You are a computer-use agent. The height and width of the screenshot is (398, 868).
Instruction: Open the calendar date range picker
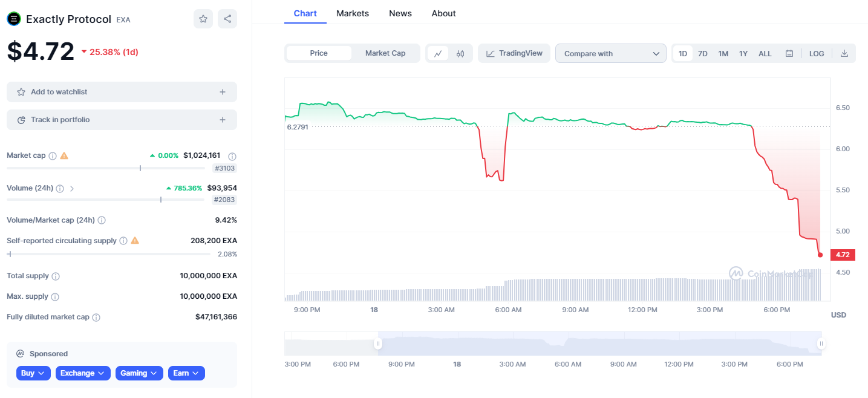[789, 53]
